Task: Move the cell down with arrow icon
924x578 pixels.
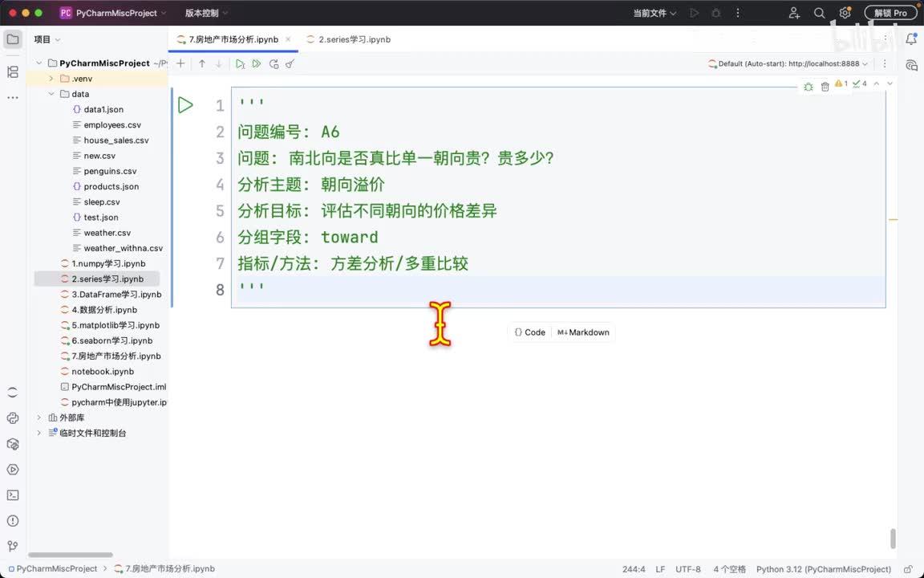Action: click(219, 63)
